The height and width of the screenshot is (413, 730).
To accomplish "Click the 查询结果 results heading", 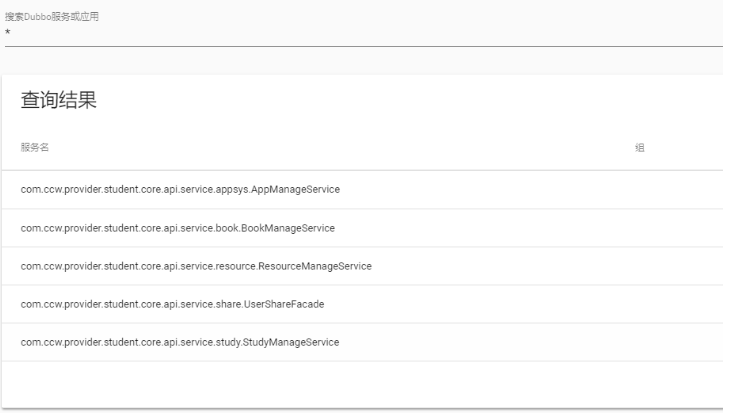I will click(59, 102).
